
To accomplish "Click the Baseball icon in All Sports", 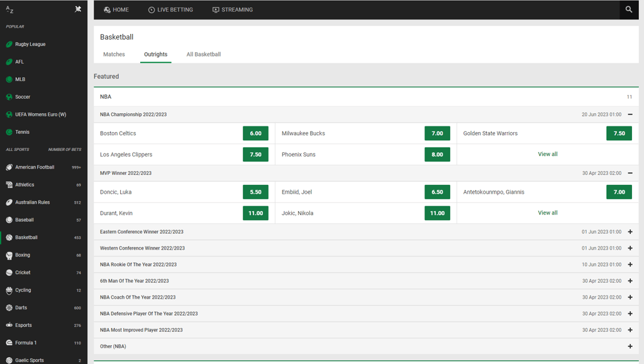I will (9, 220).
